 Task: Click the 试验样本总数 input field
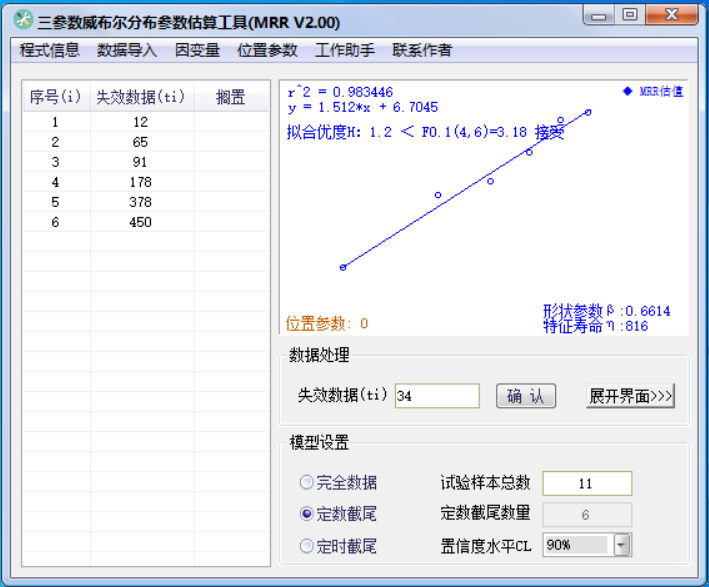587,483
